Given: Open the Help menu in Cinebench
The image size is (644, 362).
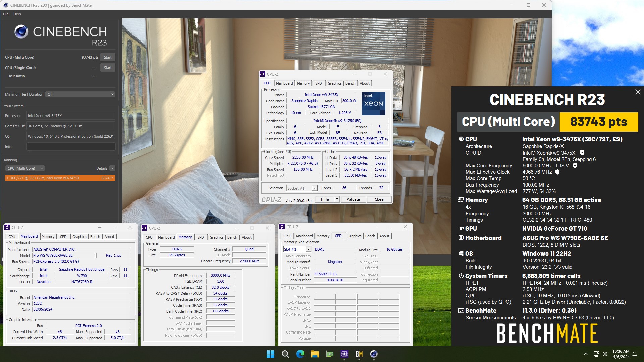Looking at the screenshot, I should tap(17, 14).
